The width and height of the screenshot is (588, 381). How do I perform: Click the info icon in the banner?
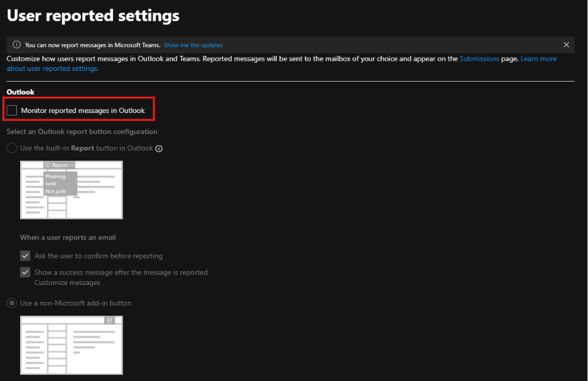[16, 45]
